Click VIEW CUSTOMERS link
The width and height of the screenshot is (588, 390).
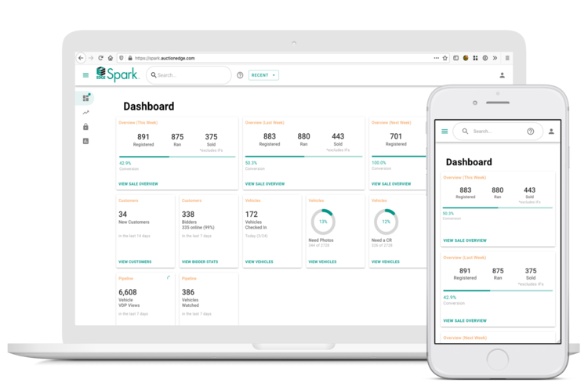[x=134, y=262]
